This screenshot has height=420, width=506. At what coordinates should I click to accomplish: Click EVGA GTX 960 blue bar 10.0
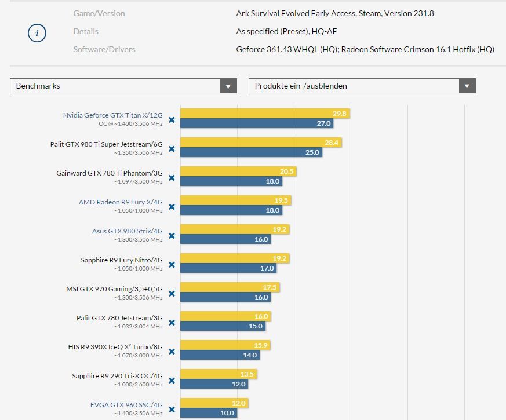pos(209,413)
